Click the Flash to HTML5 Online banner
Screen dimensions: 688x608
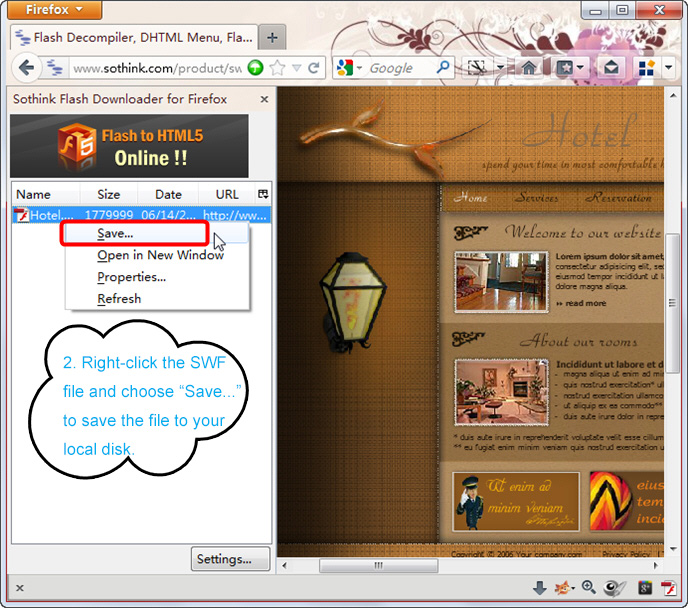point(129,146)
